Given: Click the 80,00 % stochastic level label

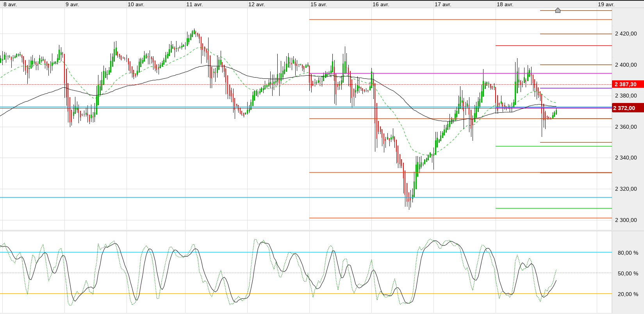Looking at the screenshot, I should (628, 253).
